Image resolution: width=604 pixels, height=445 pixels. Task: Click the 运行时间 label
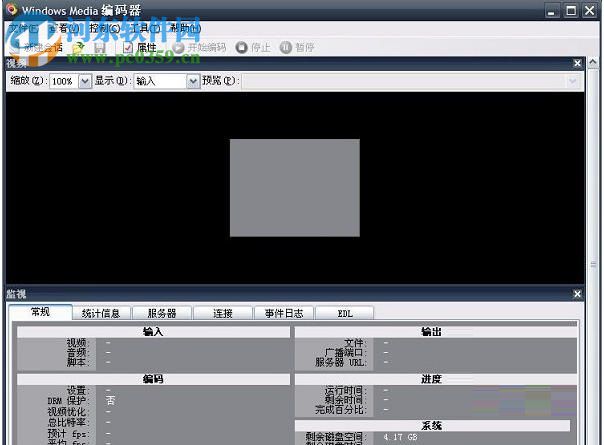(346, 390)
